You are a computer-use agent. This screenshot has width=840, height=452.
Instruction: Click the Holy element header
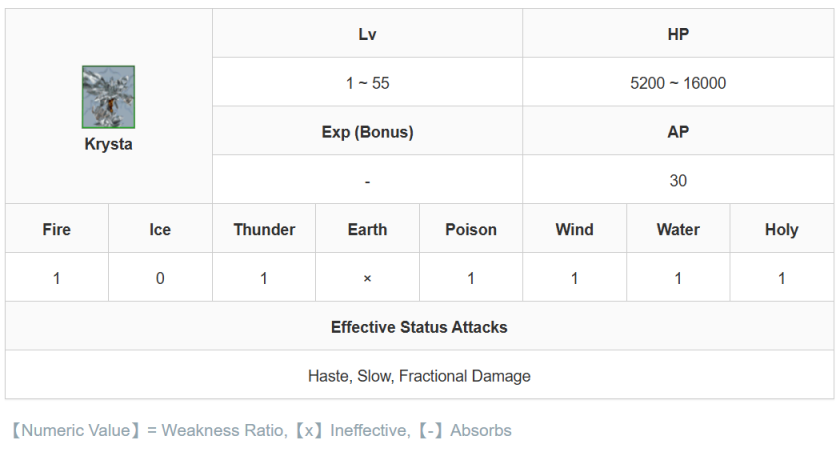tap(781, 230)
